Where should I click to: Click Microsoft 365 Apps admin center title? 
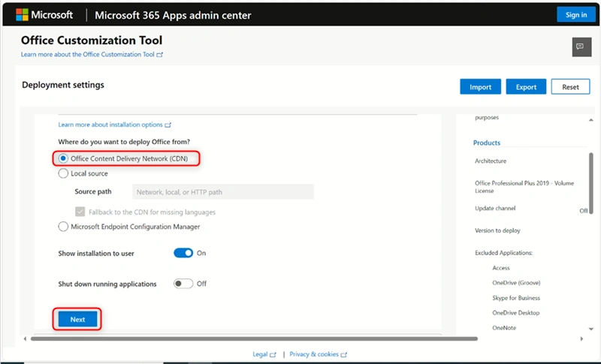[x=173, y=15]
